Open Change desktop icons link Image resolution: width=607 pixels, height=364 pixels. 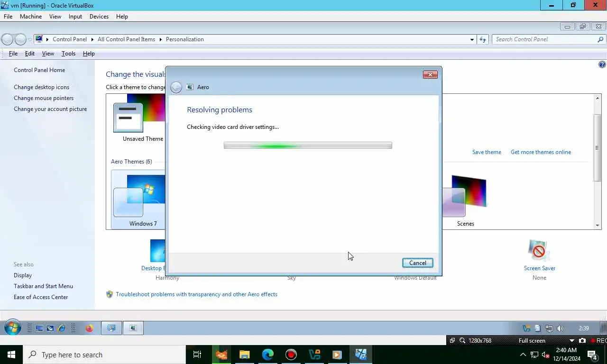[x=41, y=87]
